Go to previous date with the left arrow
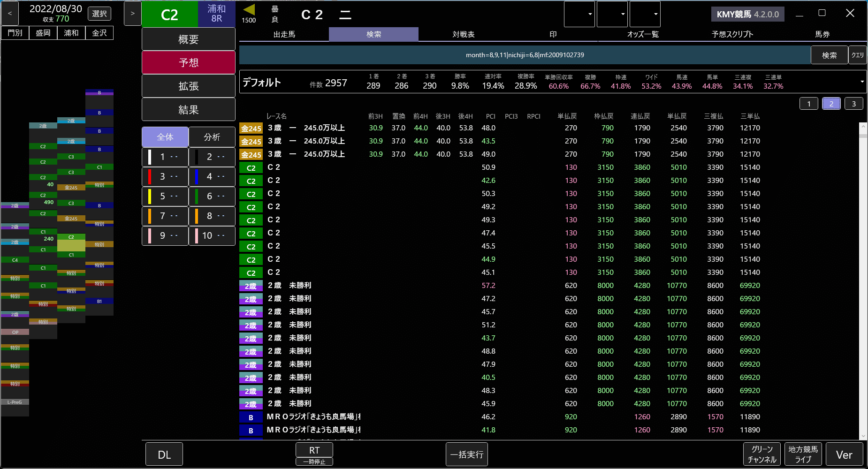This screenshot has height=469, width=868. coord(10,14)
